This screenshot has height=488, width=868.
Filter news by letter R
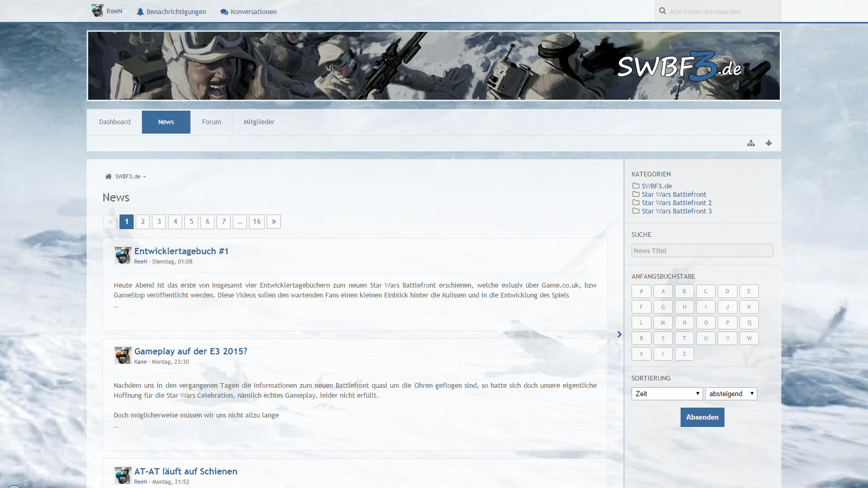click(x=641, y=338)
